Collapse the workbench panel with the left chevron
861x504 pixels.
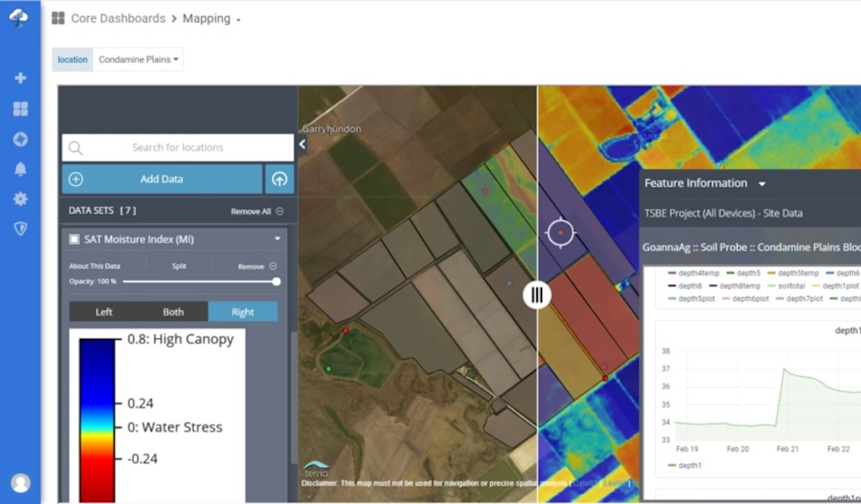pos(302,144)
